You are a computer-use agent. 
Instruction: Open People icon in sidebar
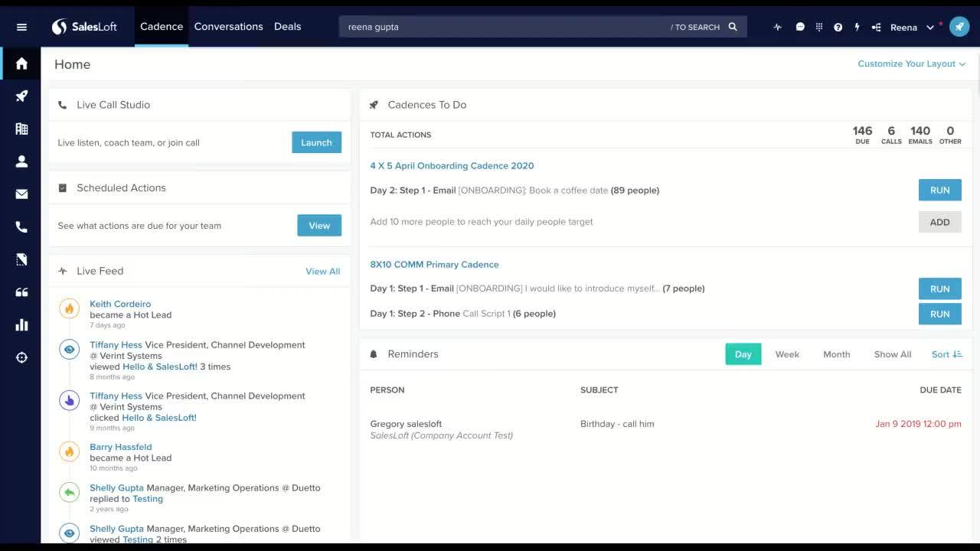coord(21,161)
